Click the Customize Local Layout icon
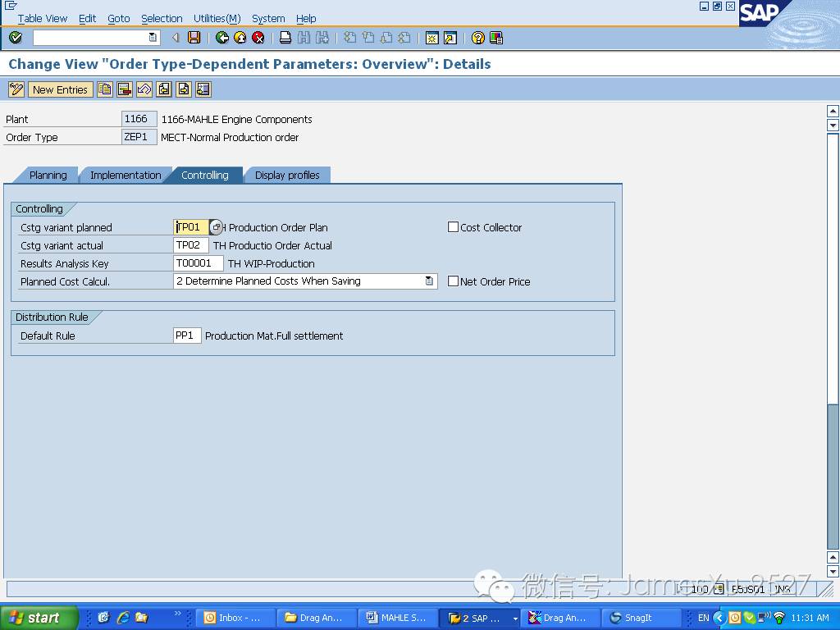The width and height of the screenshot is (840, 630). [x=496, y=38]
